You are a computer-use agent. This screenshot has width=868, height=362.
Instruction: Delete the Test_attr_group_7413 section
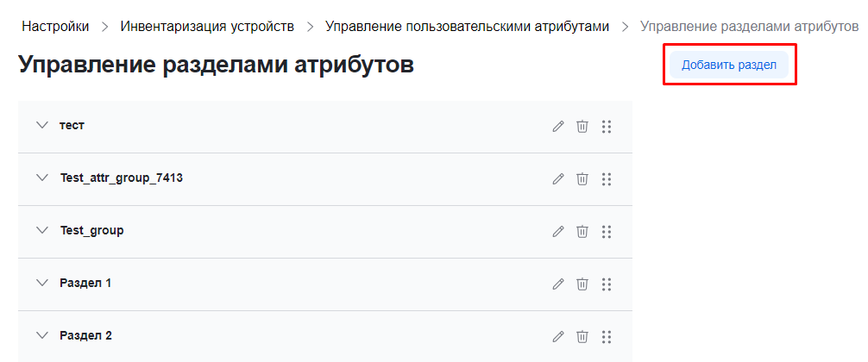pyautogui.click(x=582, y=179)
